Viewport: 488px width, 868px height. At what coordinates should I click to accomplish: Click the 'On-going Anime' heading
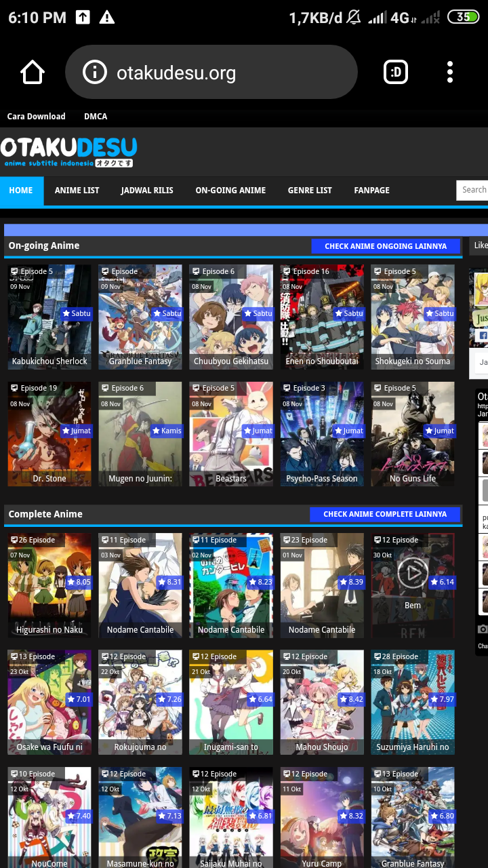(x=44, y=245)
